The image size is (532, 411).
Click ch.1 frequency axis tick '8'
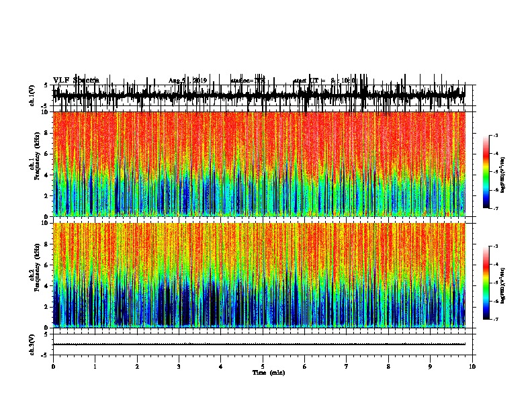46,133
